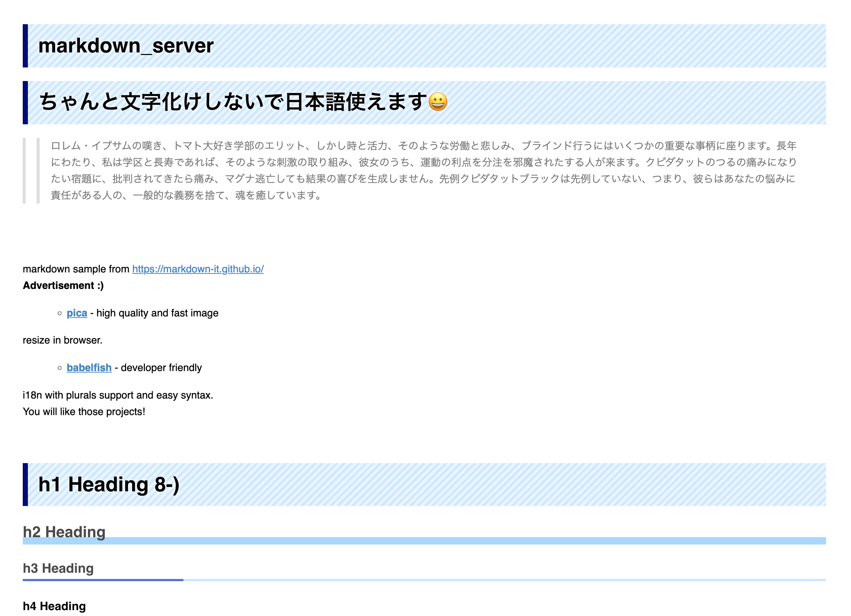Click the circle bullet before pica
Viewport: 851px width, 616px height.
tap(60, 313)
